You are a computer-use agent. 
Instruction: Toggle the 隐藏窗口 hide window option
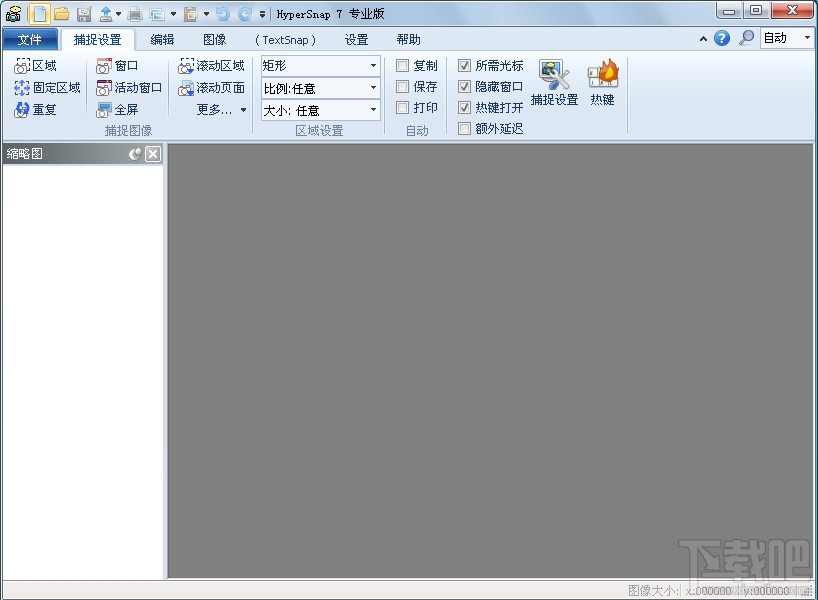coord(464,87)
